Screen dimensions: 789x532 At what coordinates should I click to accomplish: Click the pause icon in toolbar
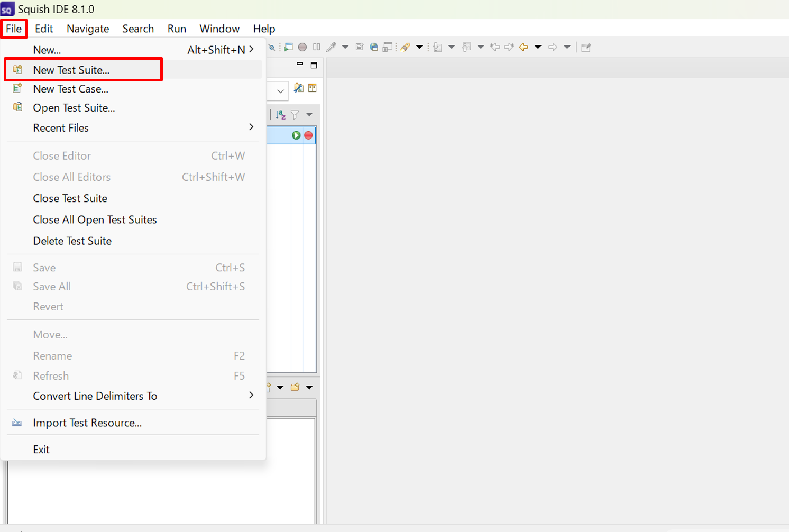(x=317, y=47)
